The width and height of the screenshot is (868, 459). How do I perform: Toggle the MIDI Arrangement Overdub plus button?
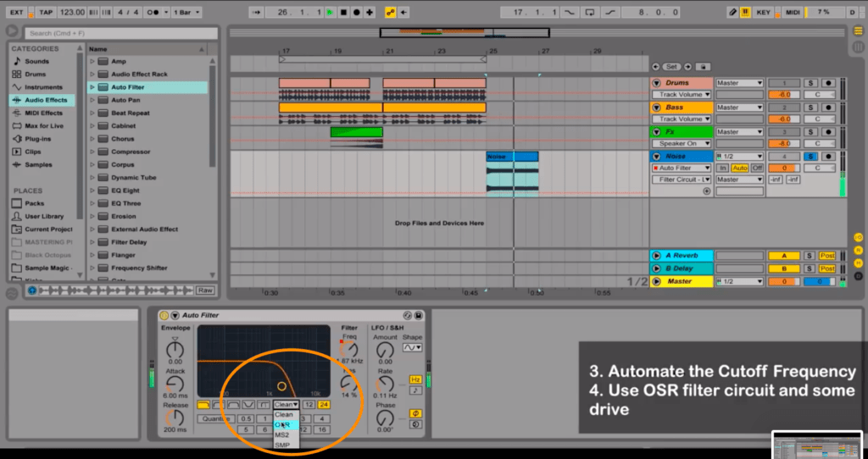(x=370, y=12)
